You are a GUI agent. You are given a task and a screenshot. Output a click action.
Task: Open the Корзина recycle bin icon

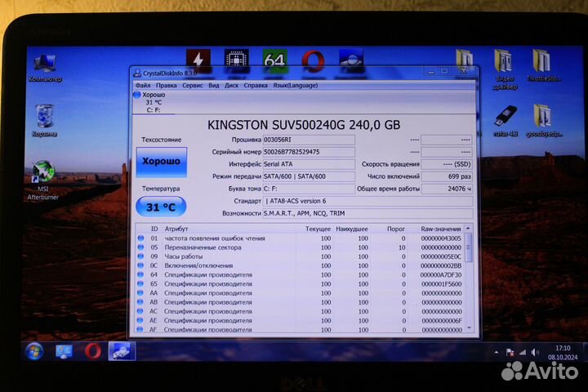[x=45, y=121]
